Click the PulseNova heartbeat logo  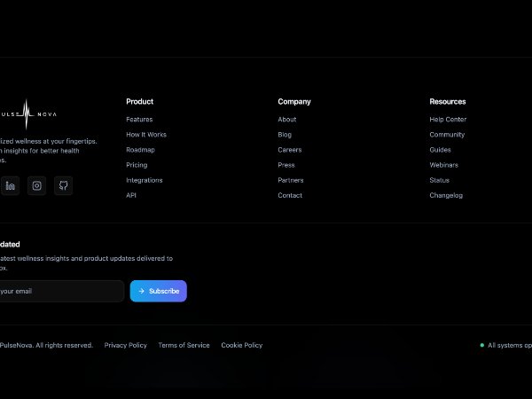pos(25,114)
